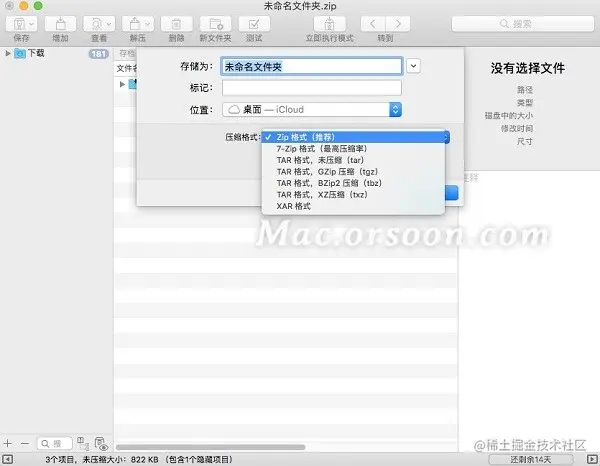Screen dimensions: 600x466
Task: Click the 还剩余14天 trial button
Action: tap(530, 459)
